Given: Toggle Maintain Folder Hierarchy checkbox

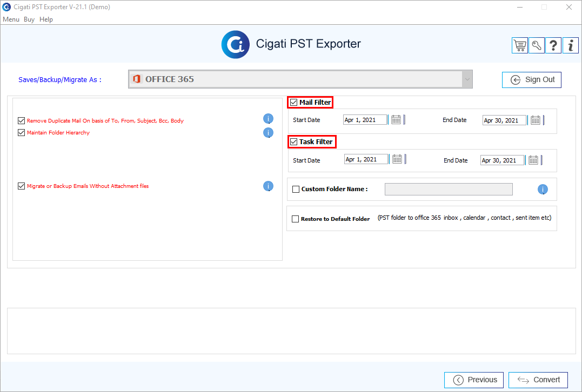Looking at the screenshot, I should coord(21,132).
